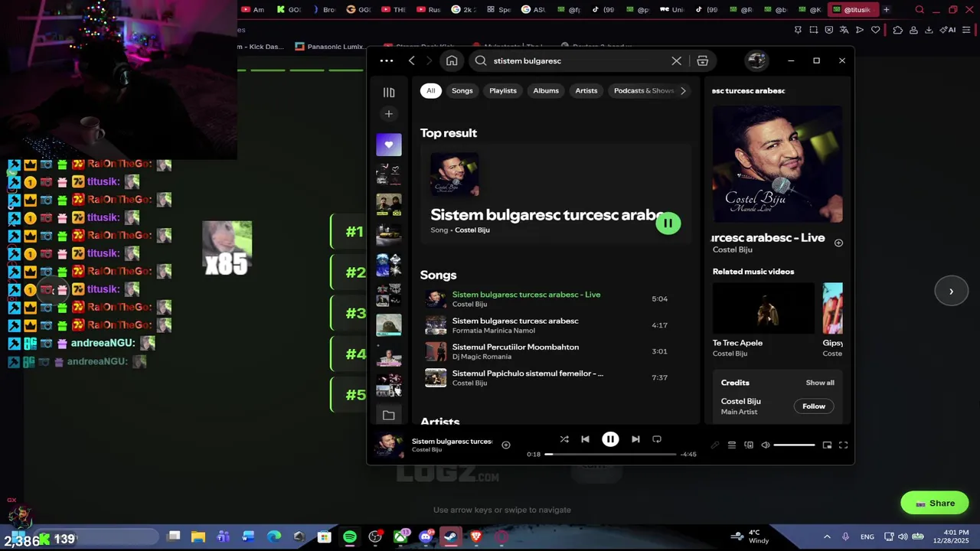Open Te Trec Apele music video thumbnail

[764, 308]
